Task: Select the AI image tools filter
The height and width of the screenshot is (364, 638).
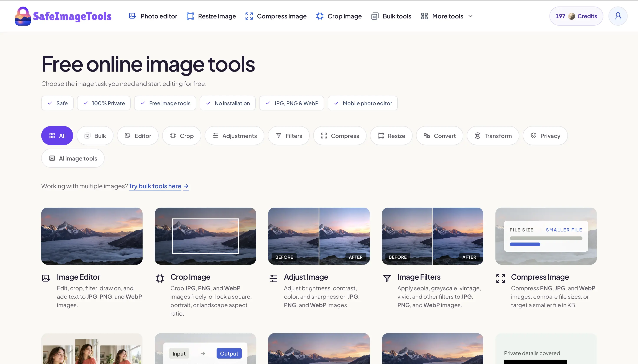Action: (x=73, y=158)
